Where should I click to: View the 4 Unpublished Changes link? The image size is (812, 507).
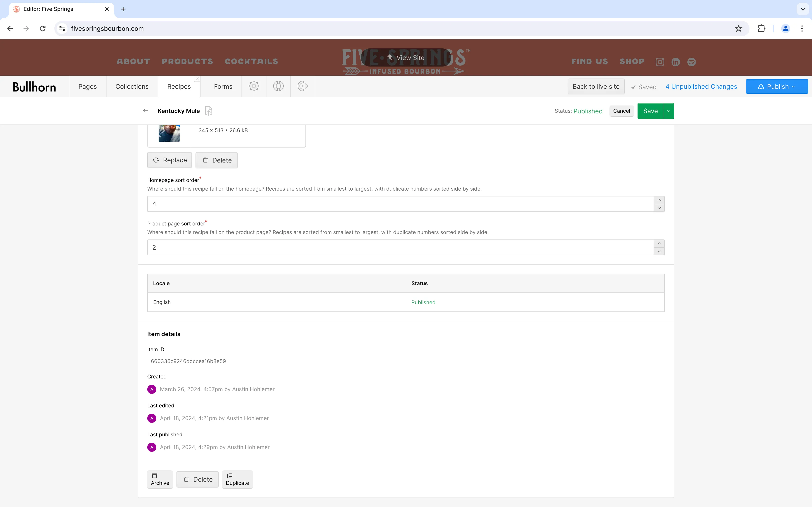(701, 86)
